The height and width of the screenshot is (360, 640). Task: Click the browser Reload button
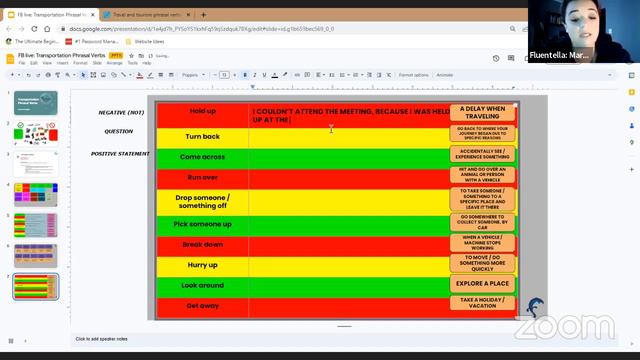click(34, 29)
